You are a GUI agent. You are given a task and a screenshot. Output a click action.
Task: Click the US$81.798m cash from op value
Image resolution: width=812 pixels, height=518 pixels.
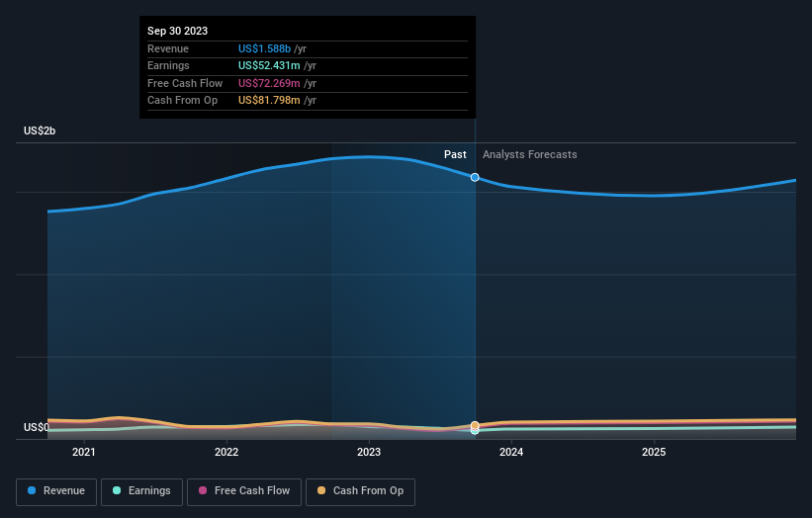269,101
